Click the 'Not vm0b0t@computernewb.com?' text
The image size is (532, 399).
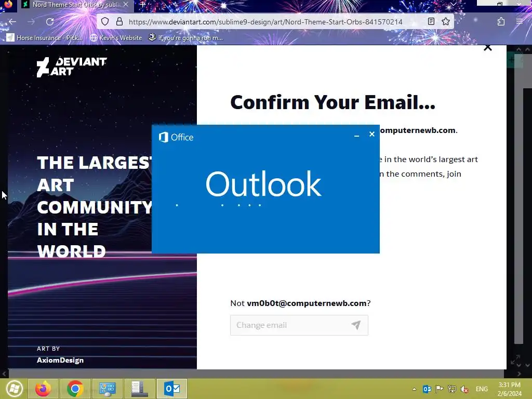300,303
